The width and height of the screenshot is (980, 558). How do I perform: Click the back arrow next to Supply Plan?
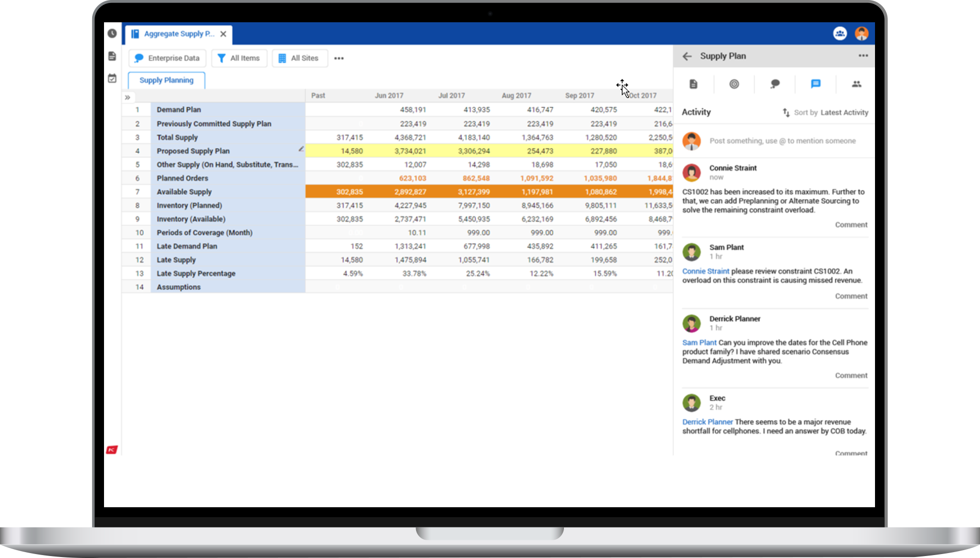pyautogui.click(x=687, y=56)
